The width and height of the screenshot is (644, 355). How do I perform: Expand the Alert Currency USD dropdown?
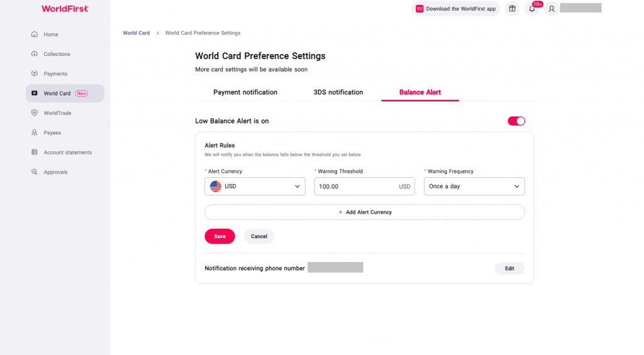point(255,187)
